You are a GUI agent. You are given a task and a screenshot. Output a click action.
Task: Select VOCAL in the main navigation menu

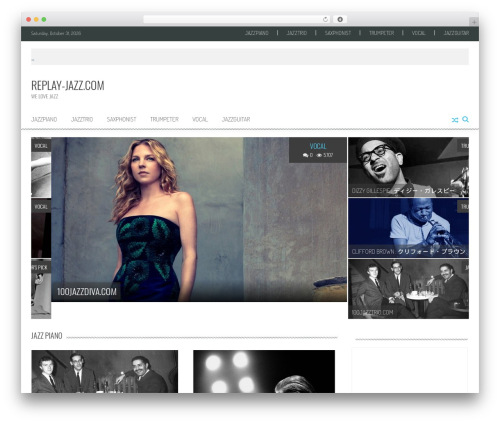(200, 119)
